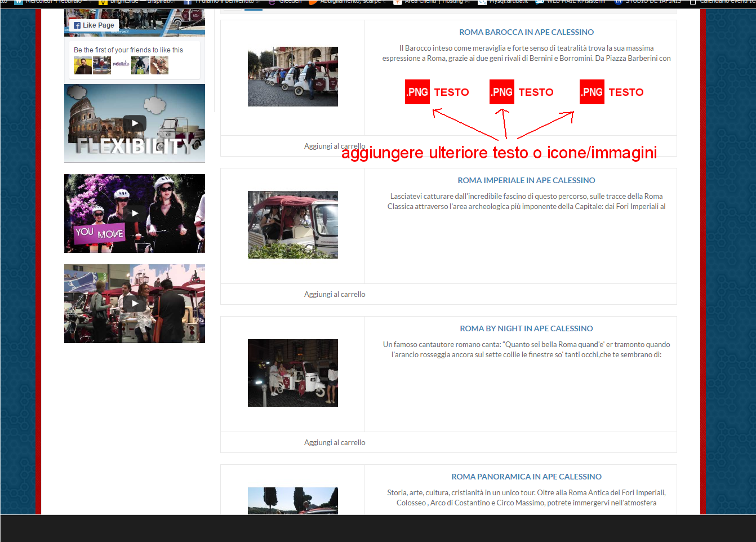756x542 pixels.
Task: Open the beach photo friend avatar
Action: pos(159,65)
